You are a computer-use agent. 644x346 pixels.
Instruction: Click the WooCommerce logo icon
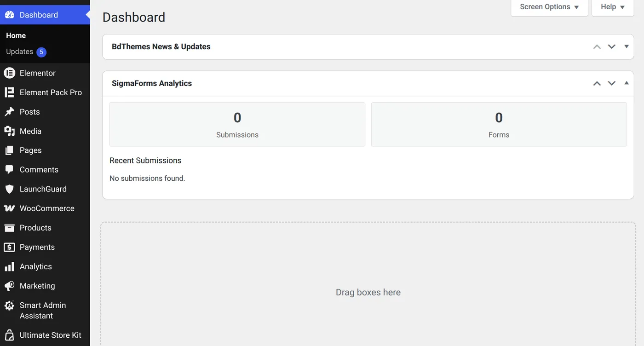[x=9, y=208]
